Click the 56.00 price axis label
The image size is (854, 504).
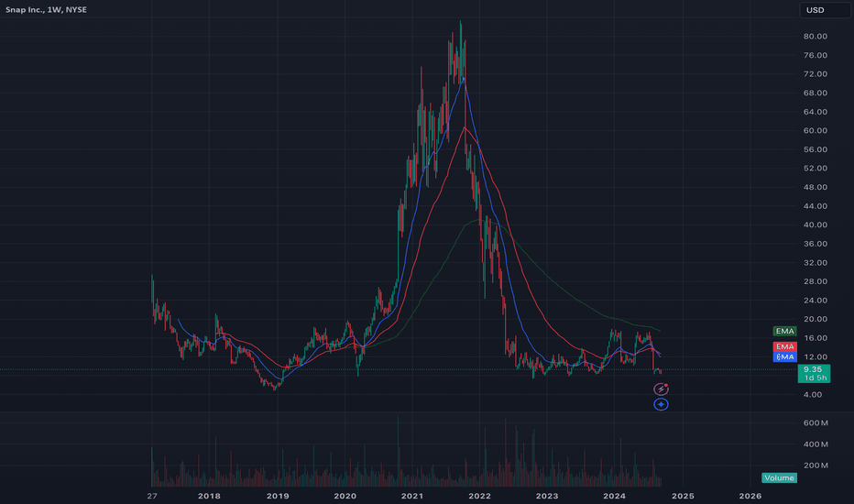(816, 150)
